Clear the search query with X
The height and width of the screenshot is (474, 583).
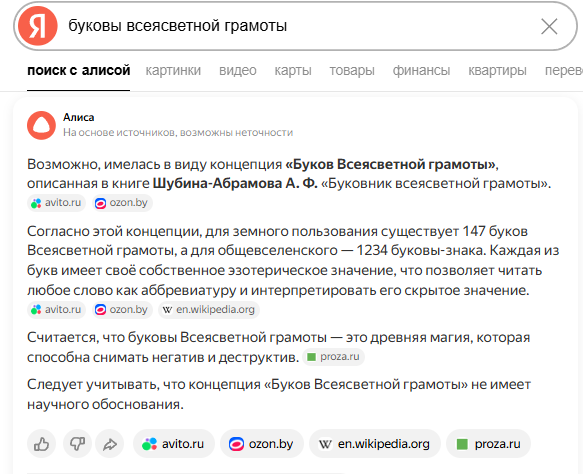coord(549,26)
